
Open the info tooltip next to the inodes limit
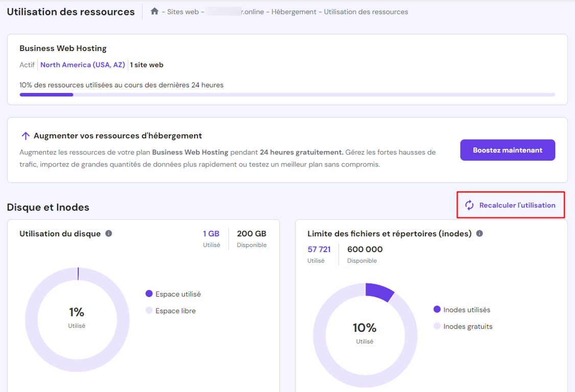(479, 233)
